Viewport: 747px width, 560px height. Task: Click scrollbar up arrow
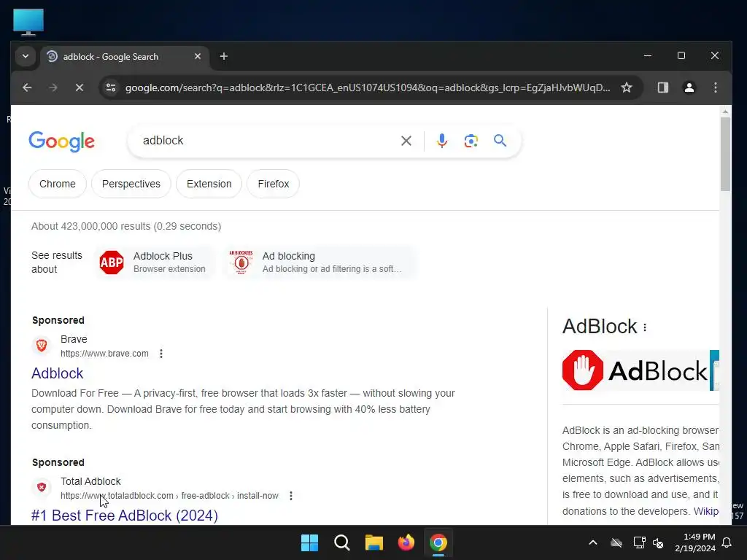[725, 112]
